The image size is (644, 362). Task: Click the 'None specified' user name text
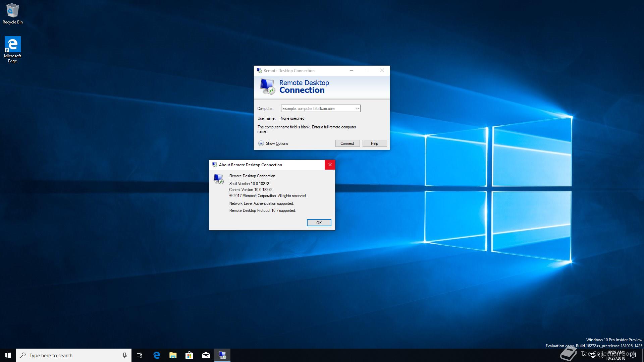292,118
